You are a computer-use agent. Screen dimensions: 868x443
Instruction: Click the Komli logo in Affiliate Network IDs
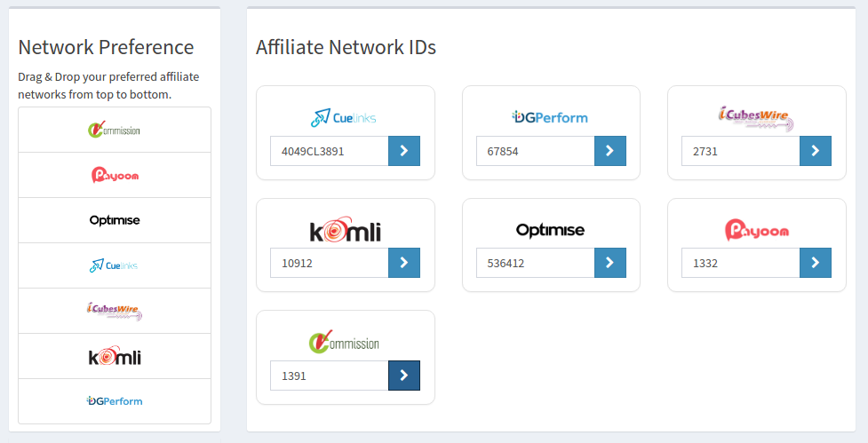coord(345,230)
